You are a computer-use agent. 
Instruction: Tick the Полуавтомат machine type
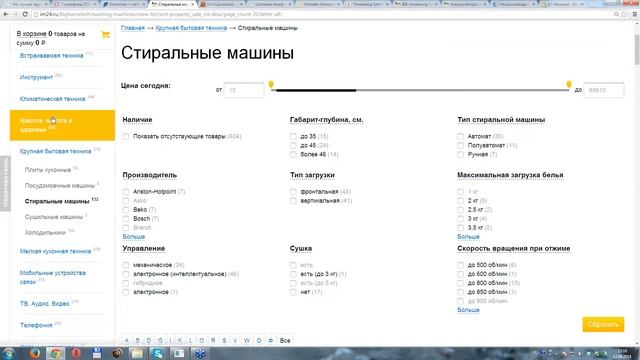(x=460, y=145)
